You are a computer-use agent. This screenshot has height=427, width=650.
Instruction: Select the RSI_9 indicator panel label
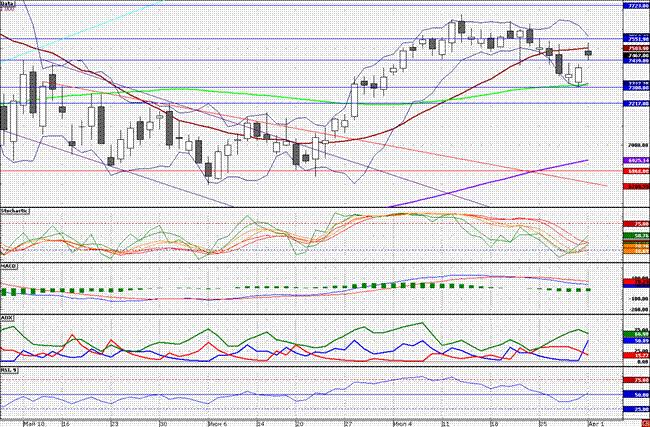pos(11,371)
